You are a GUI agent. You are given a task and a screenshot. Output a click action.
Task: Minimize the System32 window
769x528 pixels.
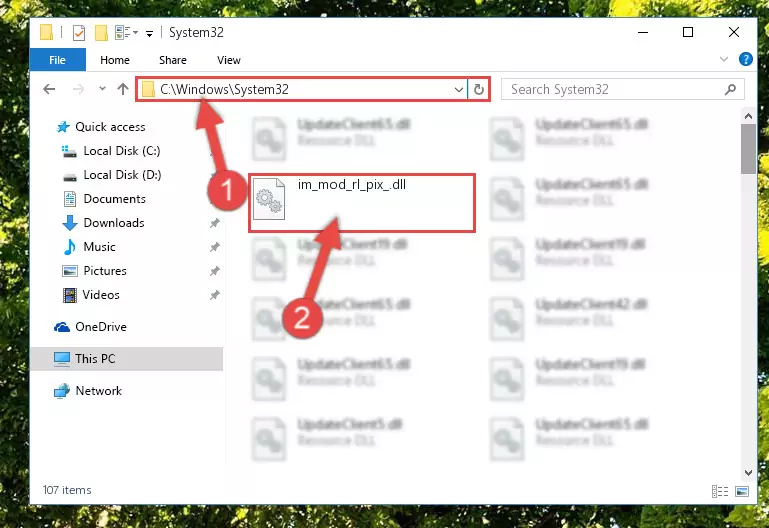[642, 32]
